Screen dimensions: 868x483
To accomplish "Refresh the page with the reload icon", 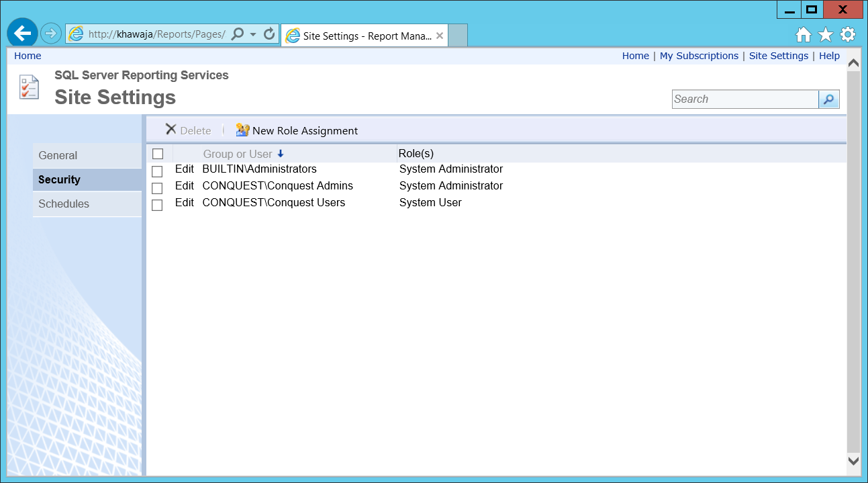I will pyautogui.click(x=269, y=34).
